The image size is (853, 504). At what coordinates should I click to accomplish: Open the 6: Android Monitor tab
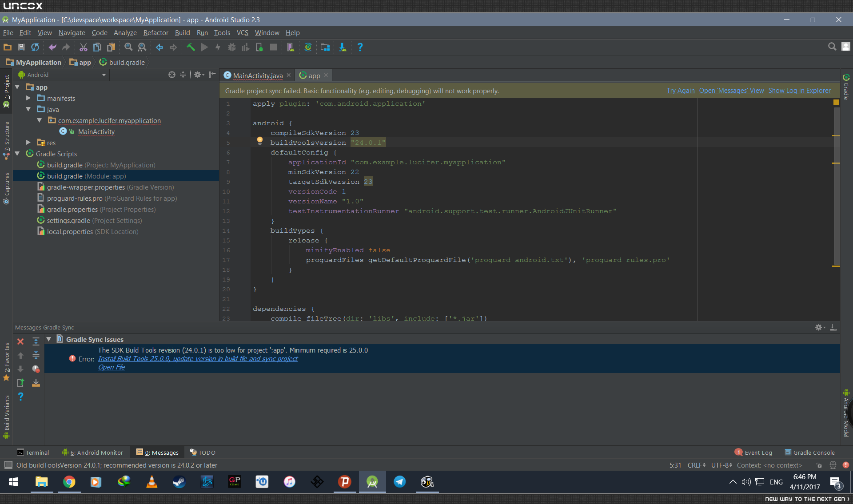click(x=92, y=452)
